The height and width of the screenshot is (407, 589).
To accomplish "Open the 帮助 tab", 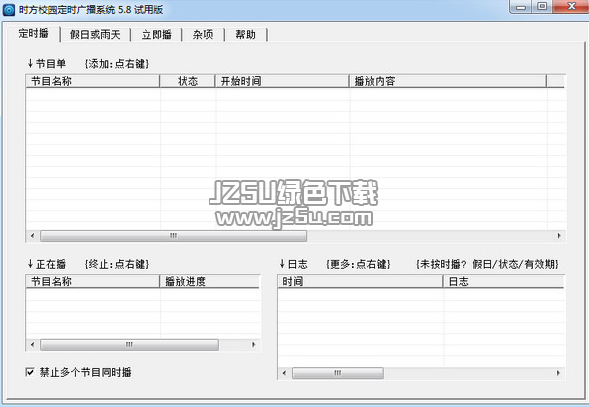I will tap(245, 35).
